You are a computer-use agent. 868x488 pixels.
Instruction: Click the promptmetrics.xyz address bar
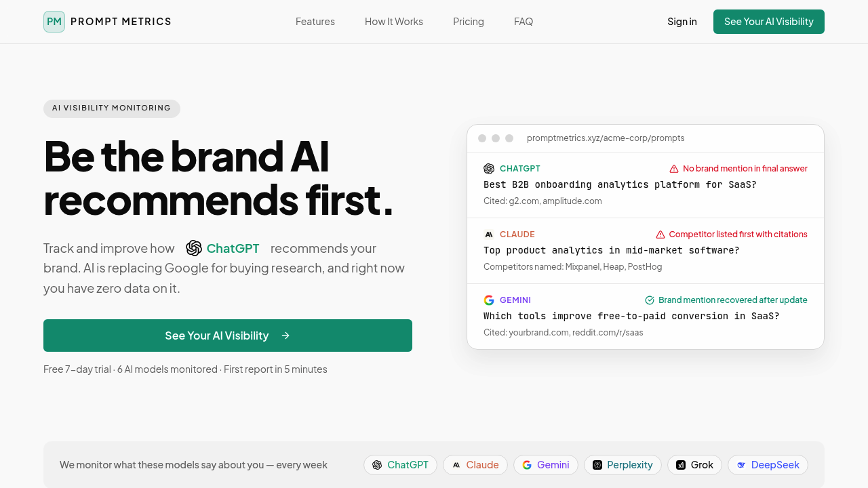pyautogui.click(x=606, y=138)
